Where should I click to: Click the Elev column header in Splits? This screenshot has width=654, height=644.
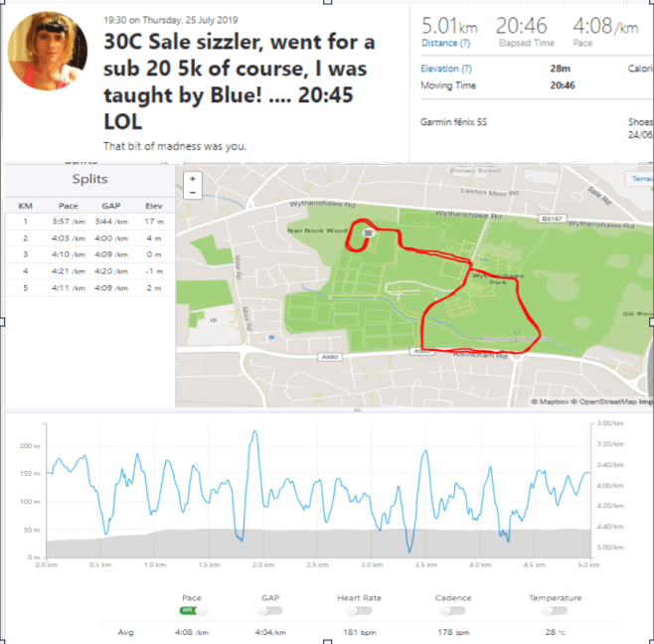[x=153, y=205]
